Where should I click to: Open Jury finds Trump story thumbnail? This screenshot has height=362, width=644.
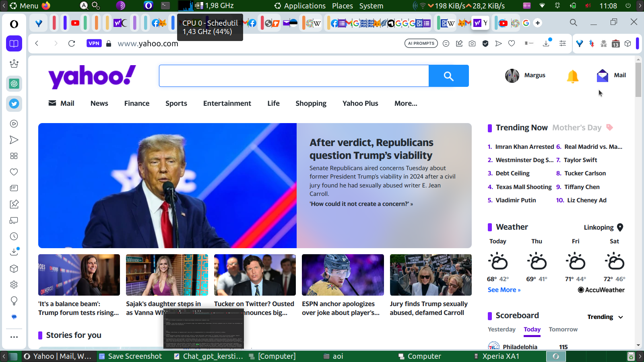[x=431, y=275]
